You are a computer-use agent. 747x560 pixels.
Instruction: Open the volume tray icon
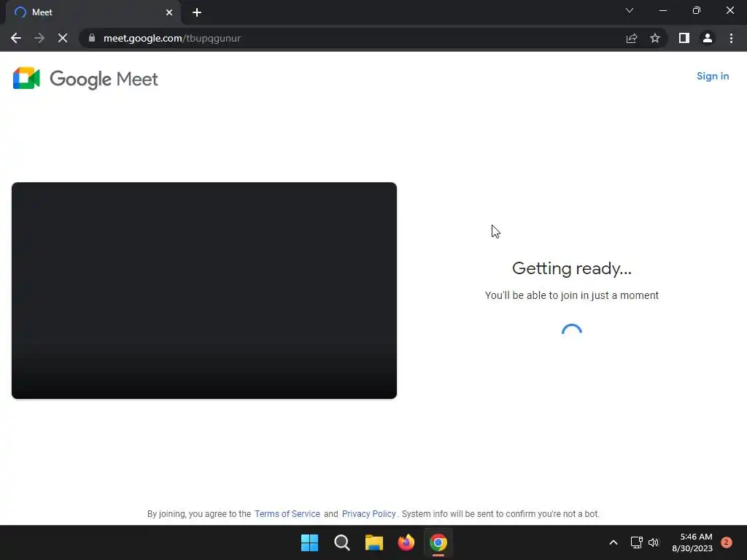pyautogui.click(x=654, y=542)
